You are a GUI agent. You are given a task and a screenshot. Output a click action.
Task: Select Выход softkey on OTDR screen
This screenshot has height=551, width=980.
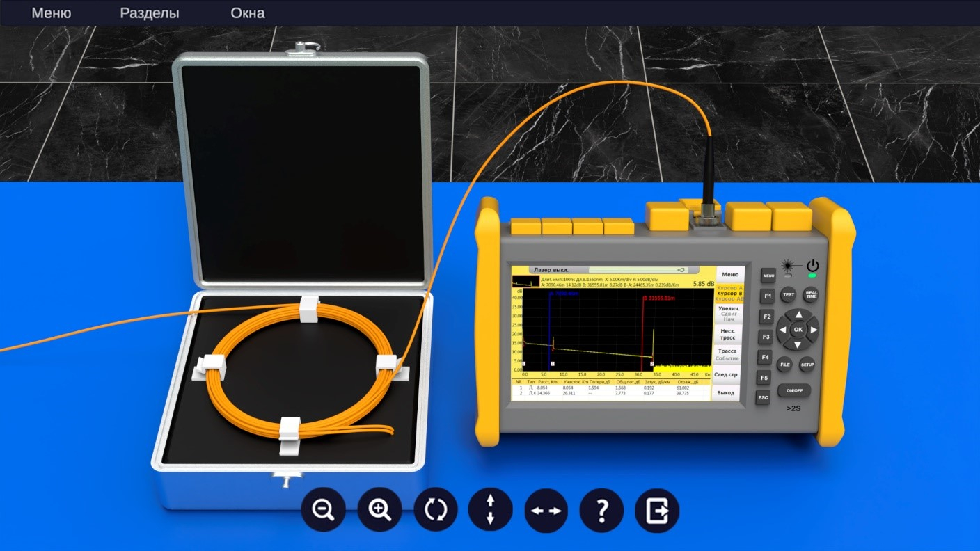pyautogui.click(x=725, y=393)
